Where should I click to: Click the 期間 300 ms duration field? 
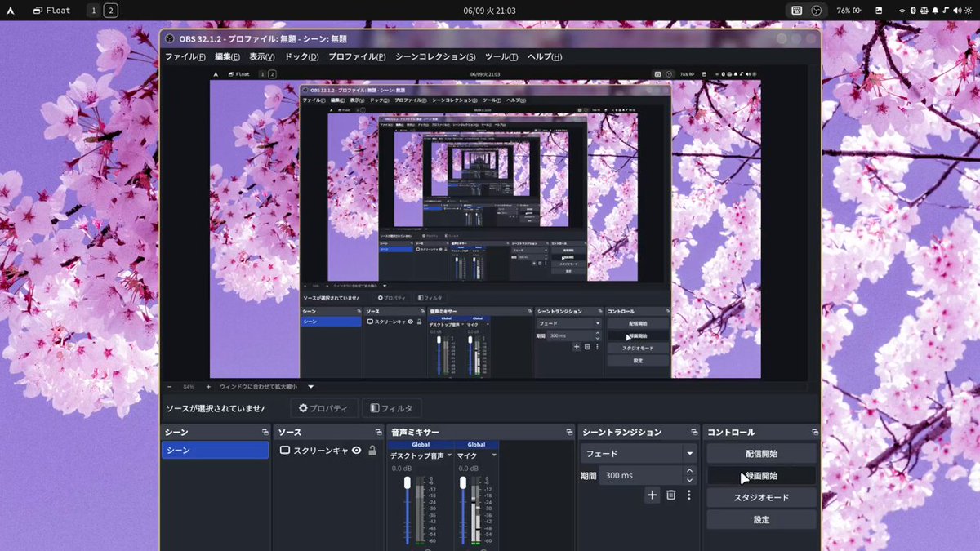pos(641,475)
